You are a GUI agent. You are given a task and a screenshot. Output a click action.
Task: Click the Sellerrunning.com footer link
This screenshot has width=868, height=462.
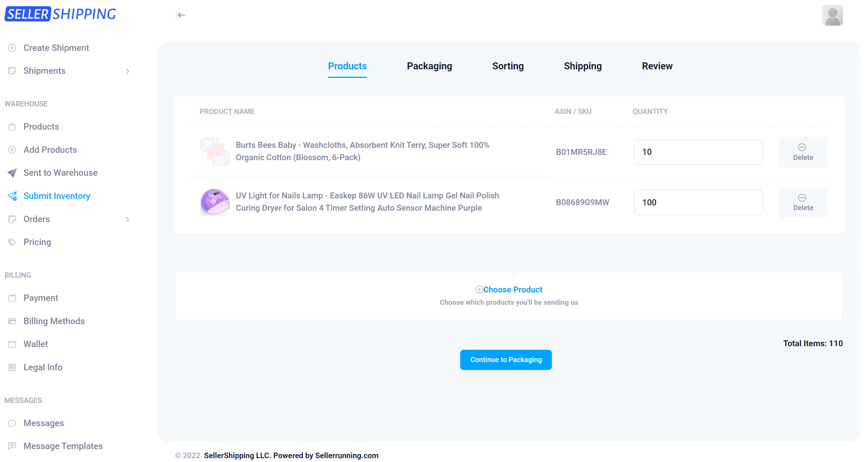[x=346, y=456]
